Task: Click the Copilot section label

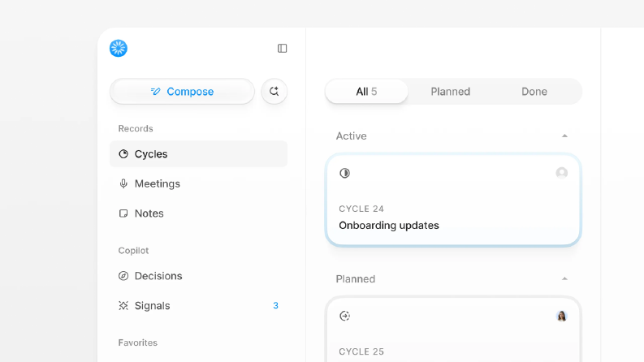Action: point(133,250)
